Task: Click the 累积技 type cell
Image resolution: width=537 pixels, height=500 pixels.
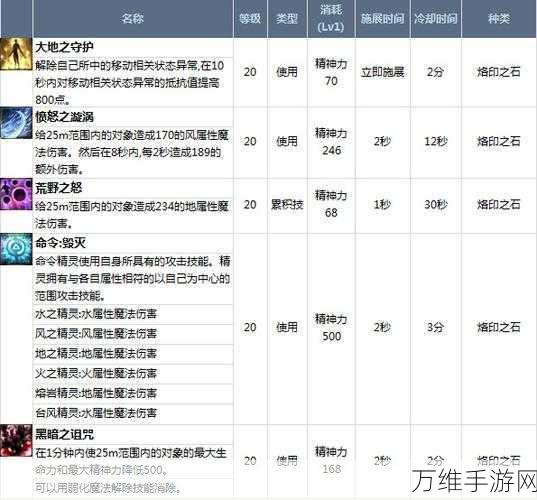Action: pyautogui.click(x=287, y=205)
